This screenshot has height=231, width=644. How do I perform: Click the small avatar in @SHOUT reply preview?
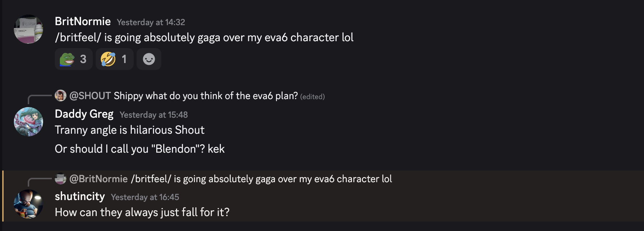61,95
